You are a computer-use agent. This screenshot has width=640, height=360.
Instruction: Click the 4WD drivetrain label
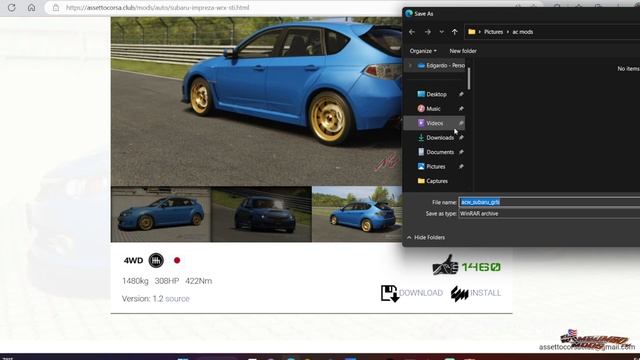tap(133, 260)
